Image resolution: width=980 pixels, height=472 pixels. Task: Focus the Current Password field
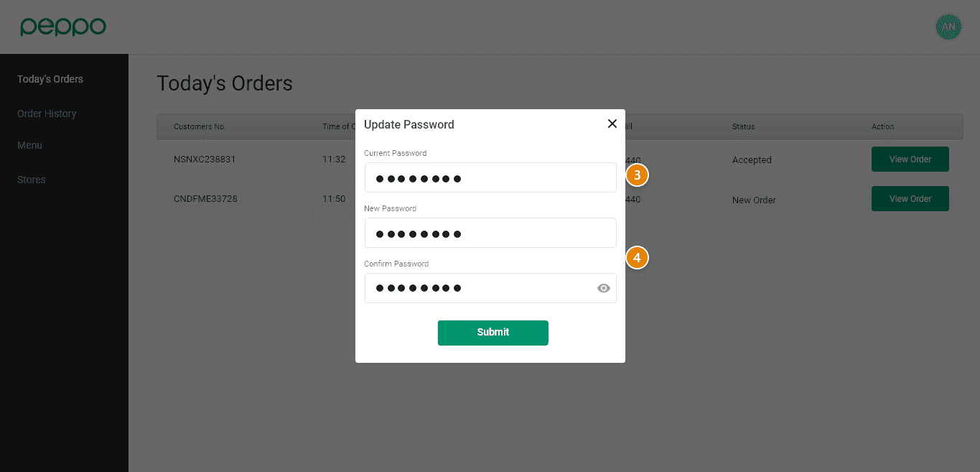[490, 177]
